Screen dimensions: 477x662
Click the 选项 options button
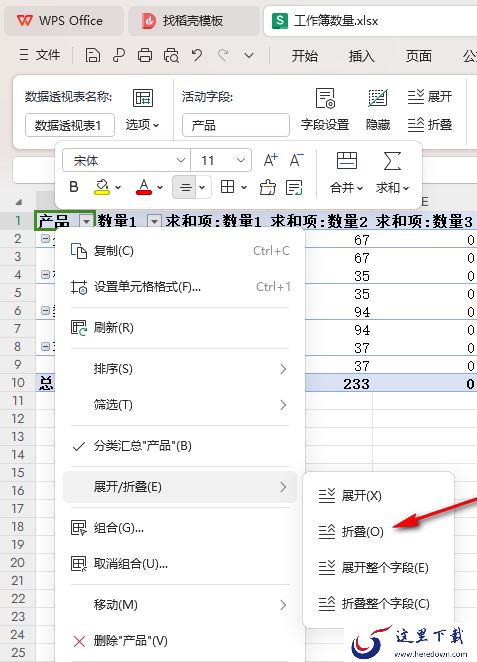(143, 125)
